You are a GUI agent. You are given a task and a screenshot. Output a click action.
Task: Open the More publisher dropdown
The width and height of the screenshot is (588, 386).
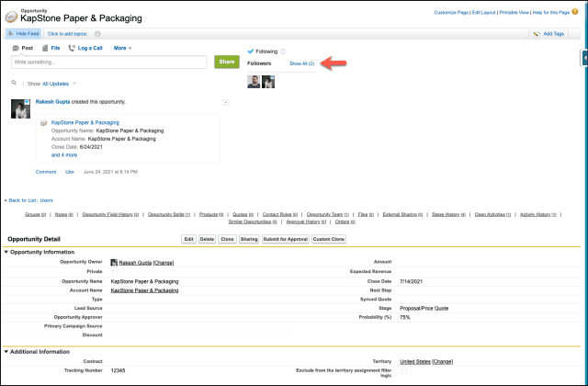pyautogui.click(x=122, y=47)
